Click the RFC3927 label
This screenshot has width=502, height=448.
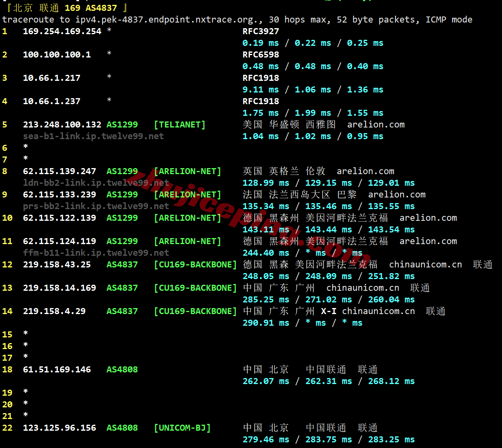(x=261, y=31)
